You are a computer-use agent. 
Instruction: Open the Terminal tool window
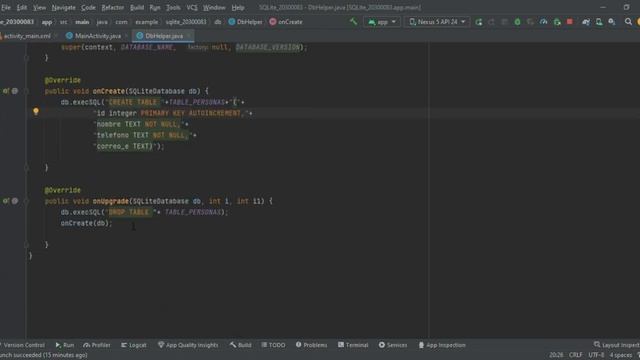click(x=353, y=345)
